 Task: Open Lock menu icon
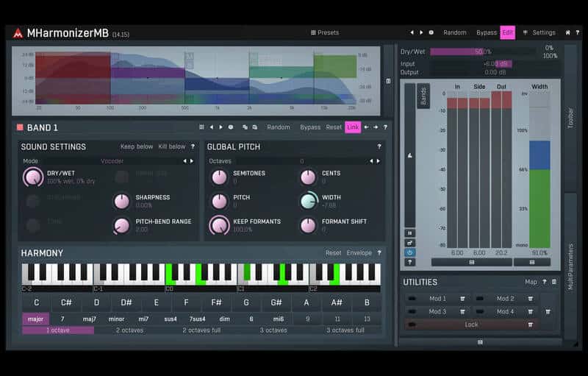[530, 324]
